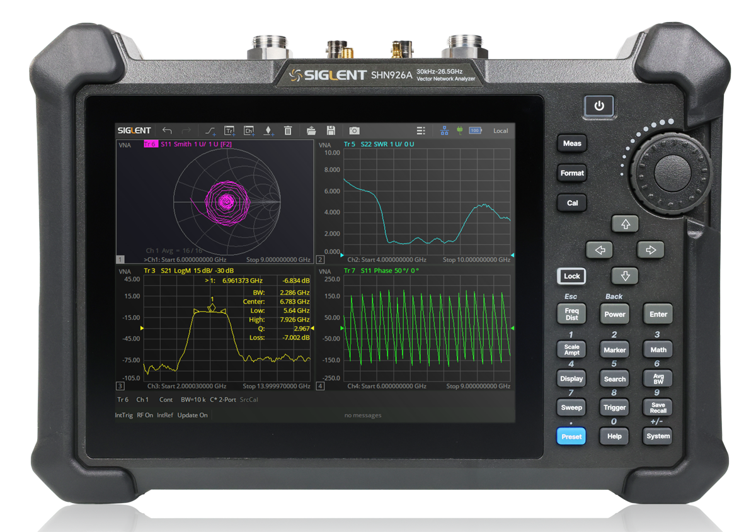Click the rotary knob on the device
The image size is (756, 532).
(672, 169)
